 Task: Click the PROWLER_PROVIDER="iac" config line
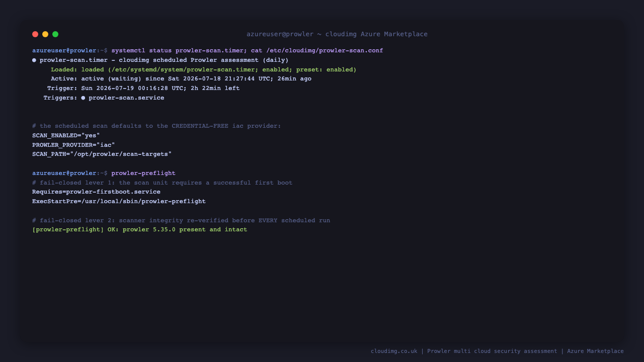[73, 145]
